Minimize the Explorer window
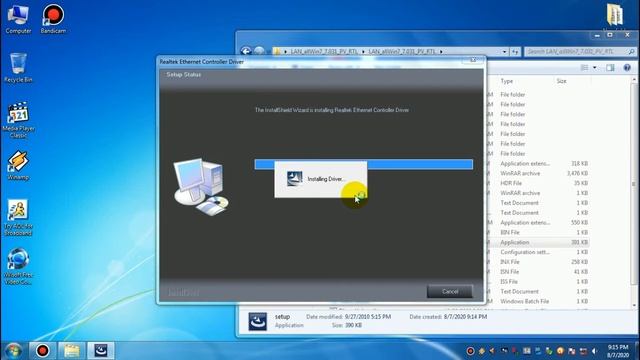 pyautogui.click(x=597, y=36)
